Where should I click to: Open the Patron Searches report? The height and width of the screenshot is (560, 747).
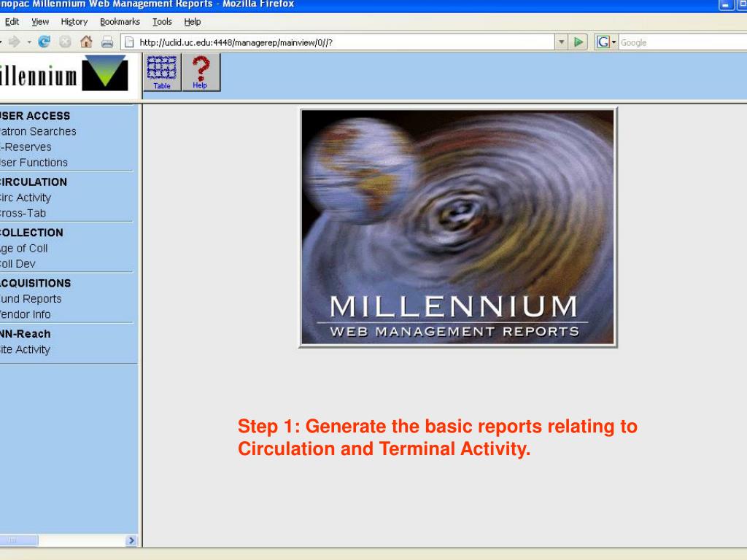[38, 131]
